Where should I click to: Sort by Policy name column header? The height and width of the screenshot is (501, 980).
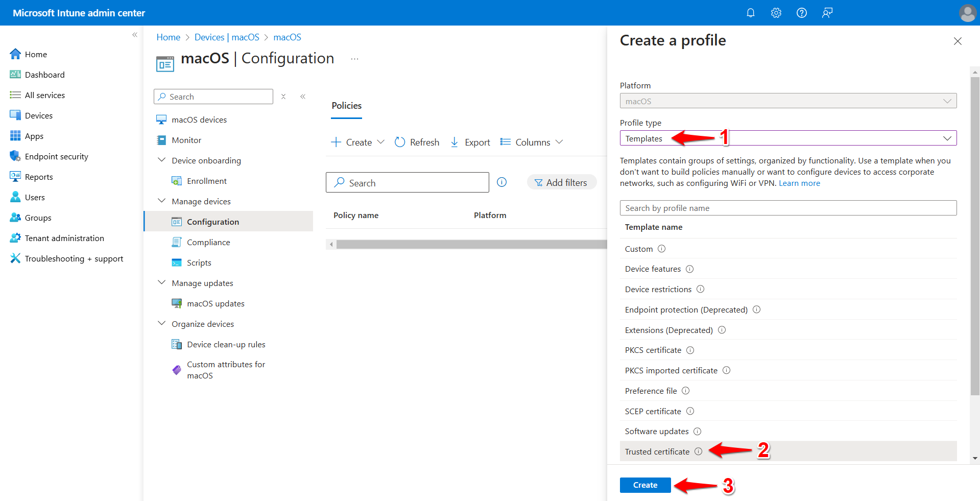(x=356, y=216)
